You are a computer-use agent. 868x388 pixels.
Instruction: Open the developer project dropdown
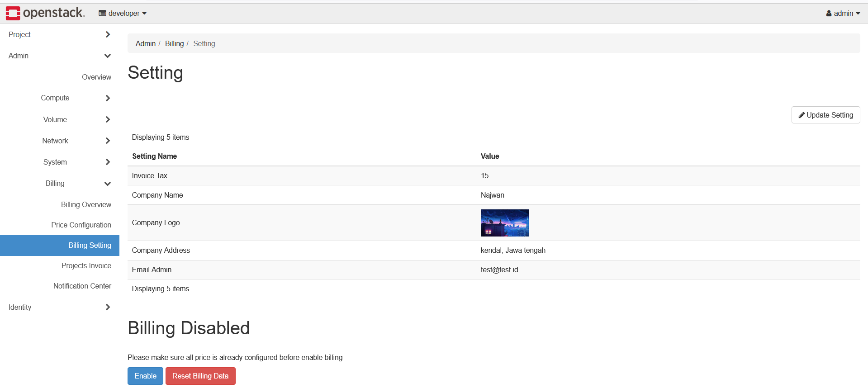pos(123,14)
